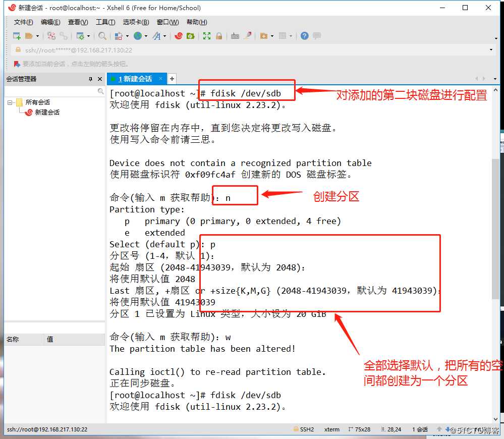Viewport: 504px width, 439px height.
Task: Open the virtual keyboard icon
Action: (x=234, y=36)
